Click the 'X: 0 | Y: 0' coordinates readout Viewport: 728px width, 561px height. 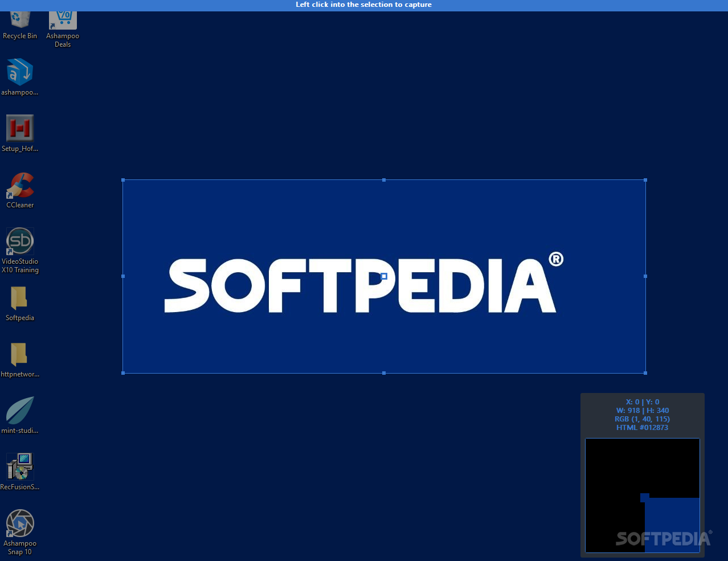click(x=643, y=402)
